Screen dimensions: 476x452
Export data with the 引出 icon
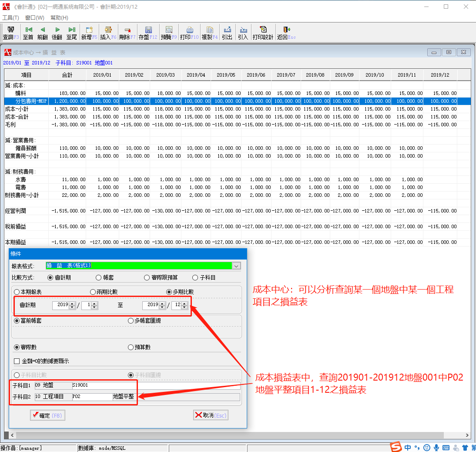point(227,30)
